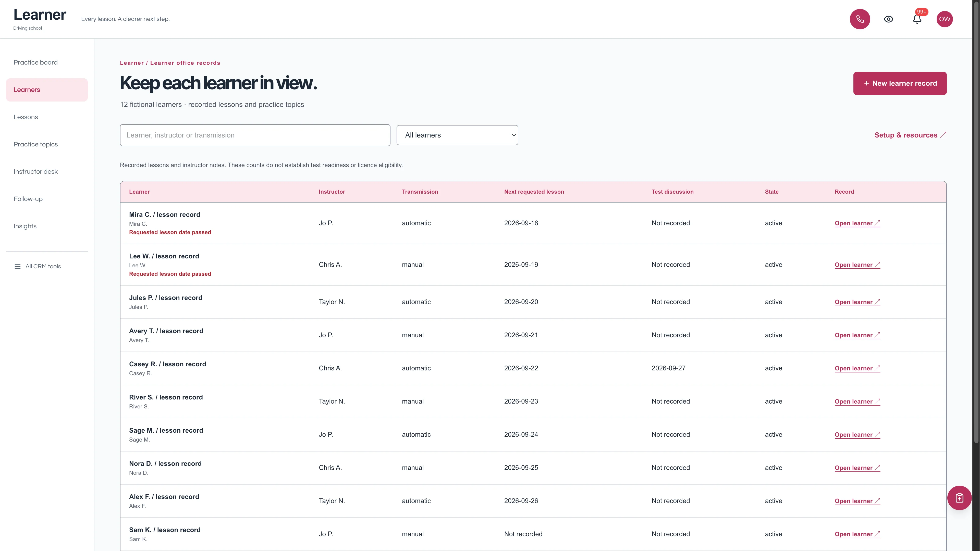Toggle the eye visibility icon in header
980x551 pixels.
(888, 19)
